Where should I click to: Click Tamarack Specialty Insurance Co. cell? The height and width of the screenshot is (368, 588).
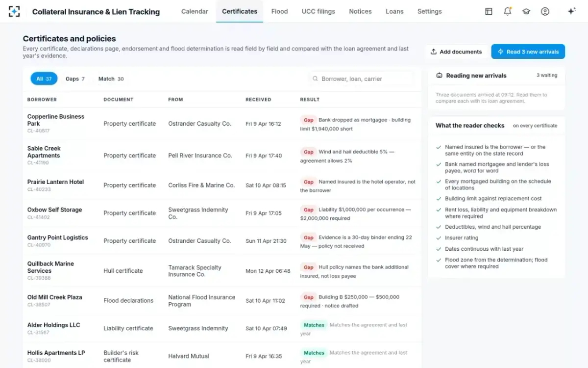click(195, 271)
